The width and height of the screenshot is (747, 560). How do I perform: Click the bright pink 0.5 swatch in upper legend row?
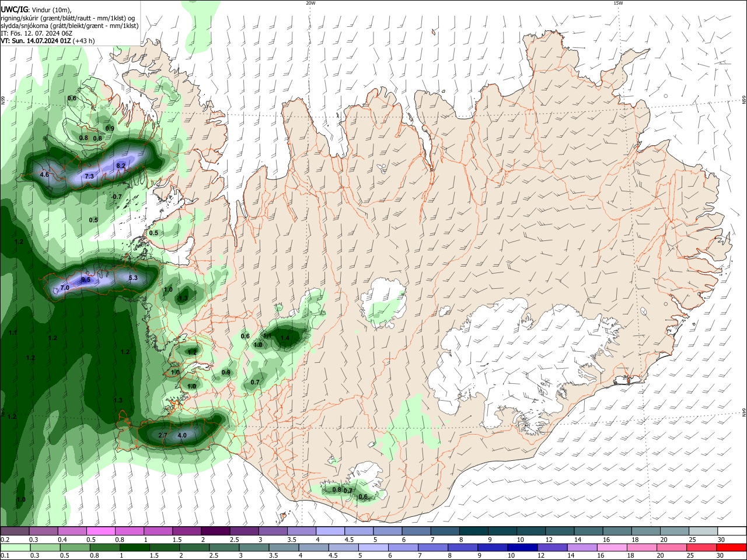coord(100,531)
